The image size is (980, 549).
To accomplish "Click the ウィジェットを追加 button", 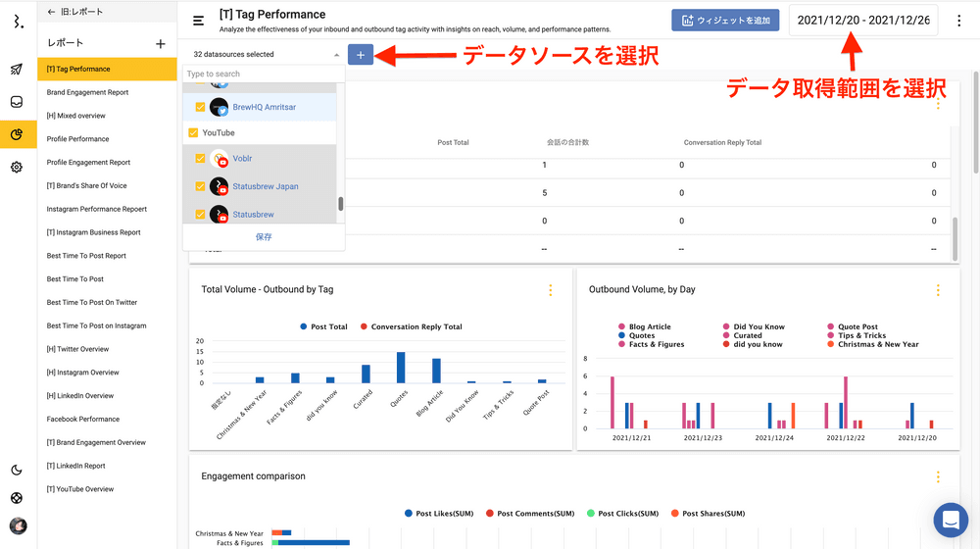I will [x=724, y=21].
